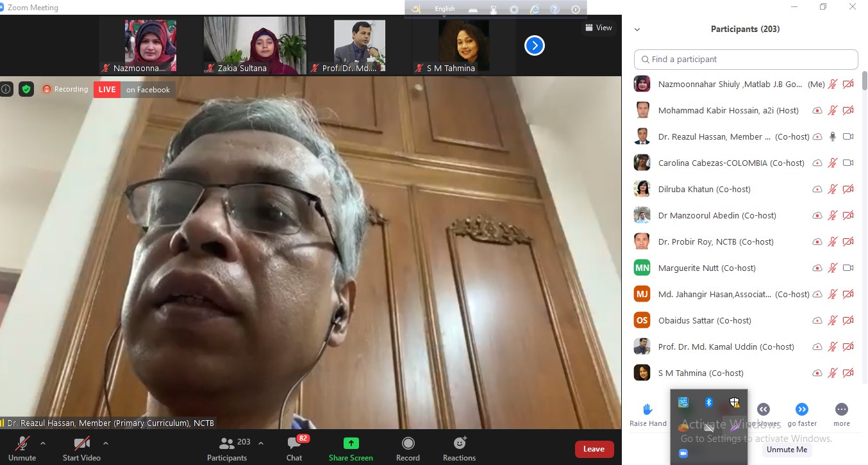The image size is (868, 465).
Task: Open the Participants panel button
Action: point(227,447)
